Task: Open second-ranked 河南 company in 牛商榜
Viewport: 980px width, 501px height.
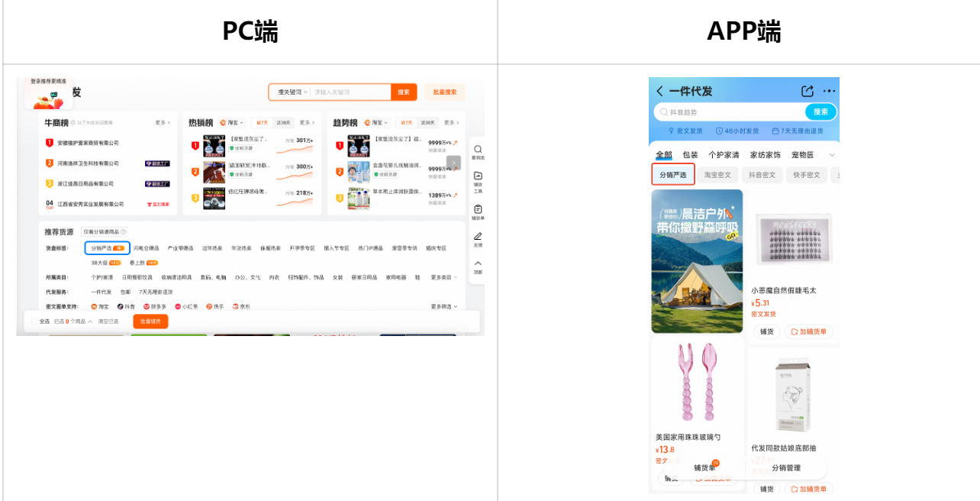Action: (86, 163)
